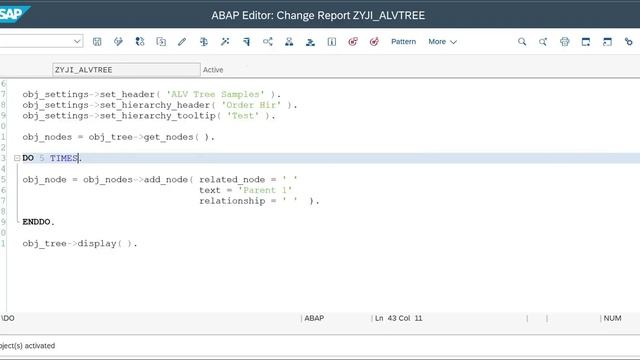Click the relationship parameter line
The width and height of the screenshot is (640, 360).
pyautogui.click(x=259, y=201)
